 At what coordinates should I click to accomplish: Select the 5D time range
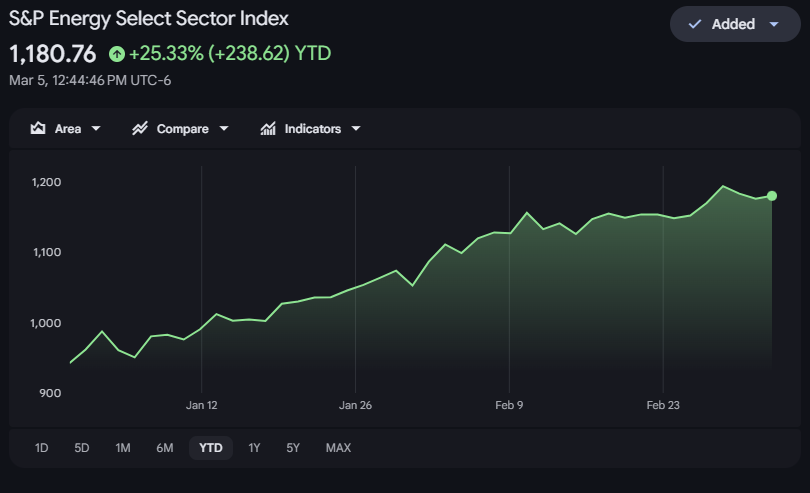82,448
